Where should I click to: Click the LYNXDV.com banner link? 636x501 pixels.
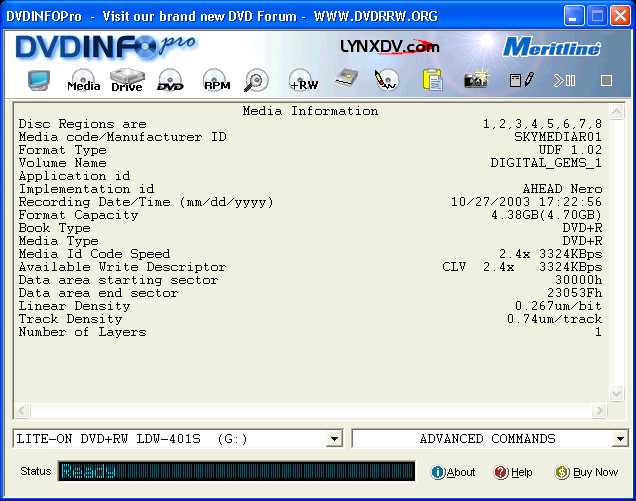[390, 47]
